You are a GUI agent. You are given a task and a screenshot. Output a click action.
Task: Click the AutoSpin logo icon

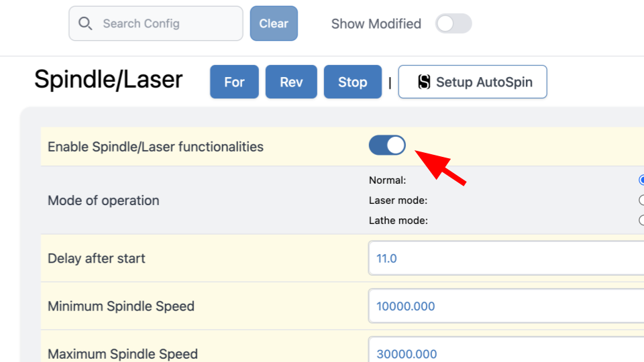(424, 82)
